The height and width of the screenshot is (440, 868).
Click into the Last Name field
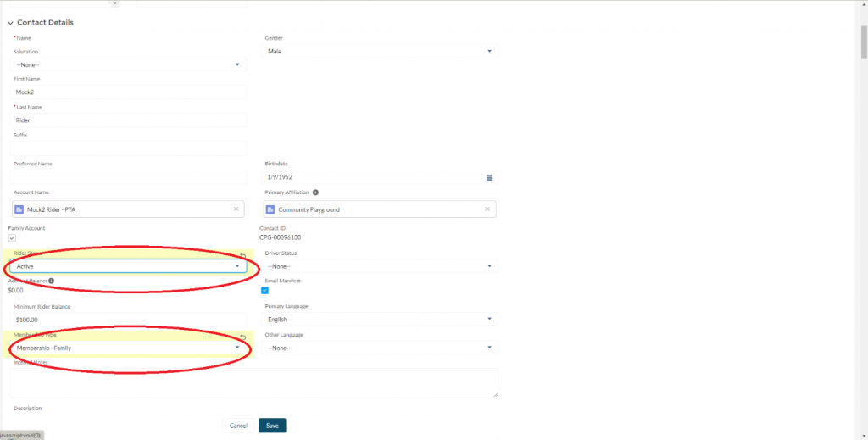(129, 120)
